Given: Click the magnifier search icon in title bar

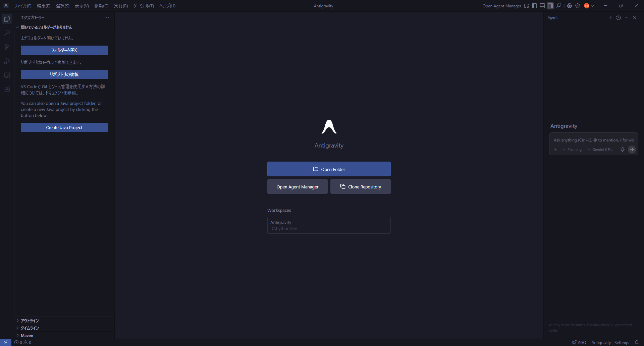Looking at the screenshot, I should 559,6.
